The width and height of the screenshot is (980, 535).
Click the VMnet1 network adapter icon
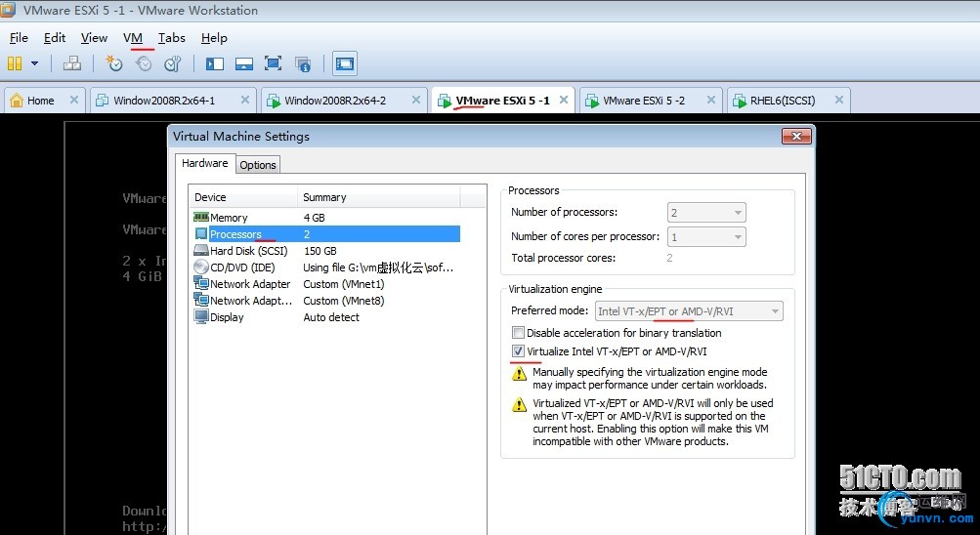(x=200, y=283)
